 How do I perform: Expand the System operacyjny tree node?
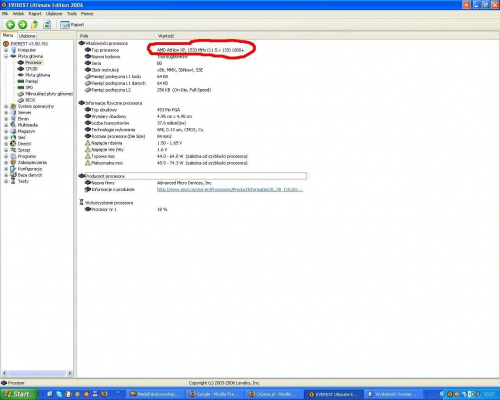[x=6, y=106]
